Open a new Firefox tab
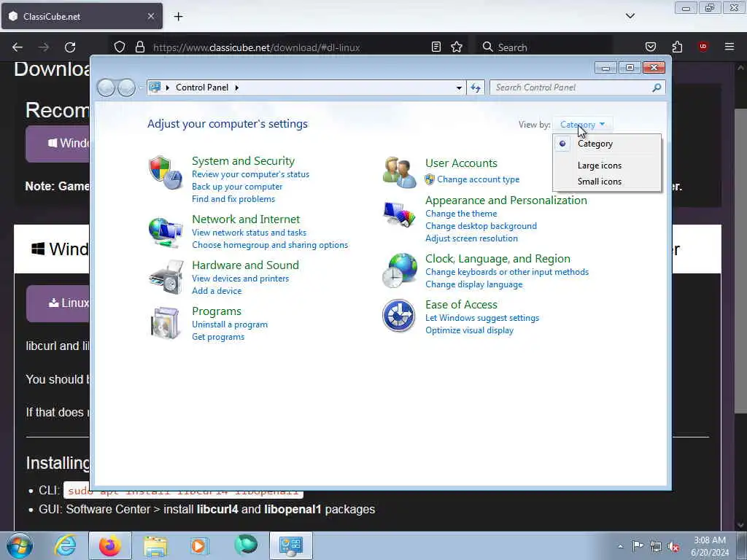This screenshot has height=560, width=747. click(x=178, y=17)
